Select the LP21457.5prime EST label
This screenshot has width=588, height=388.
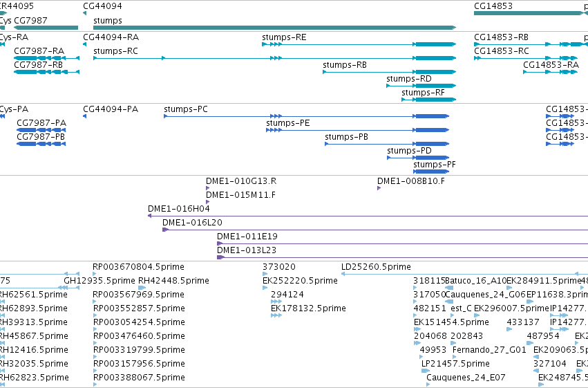(x=455, y=364)
